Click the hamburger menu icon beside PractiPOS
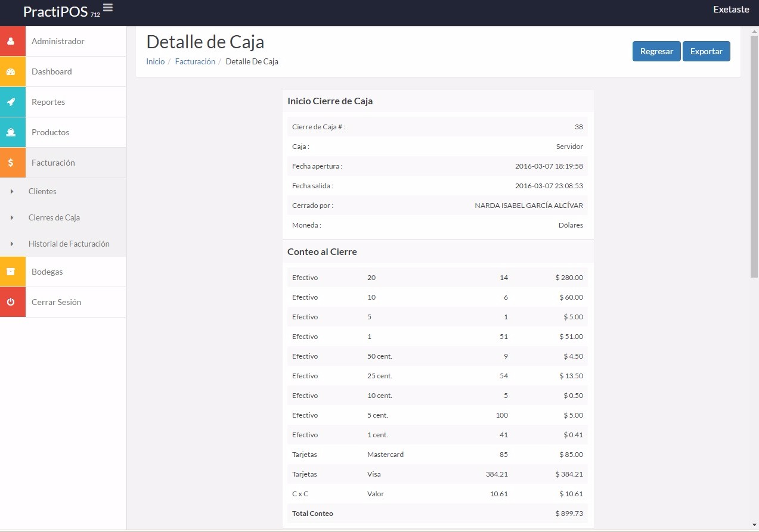This screenshot has width=759, height=532. point(107,8)
